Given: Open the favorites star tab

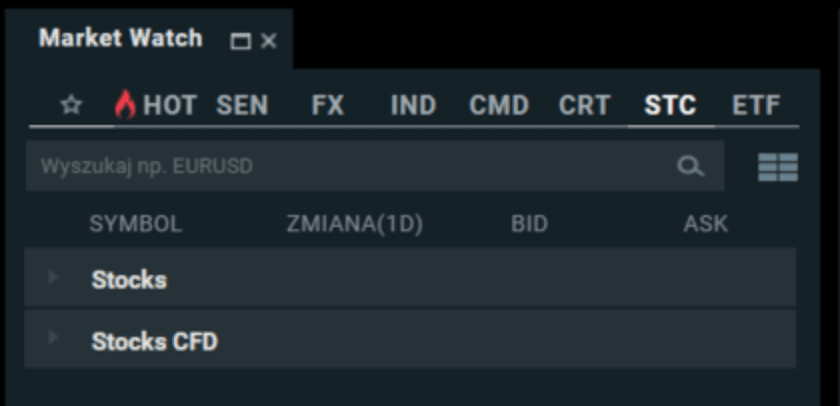Looking at the screenshot, I should (71, 106).
